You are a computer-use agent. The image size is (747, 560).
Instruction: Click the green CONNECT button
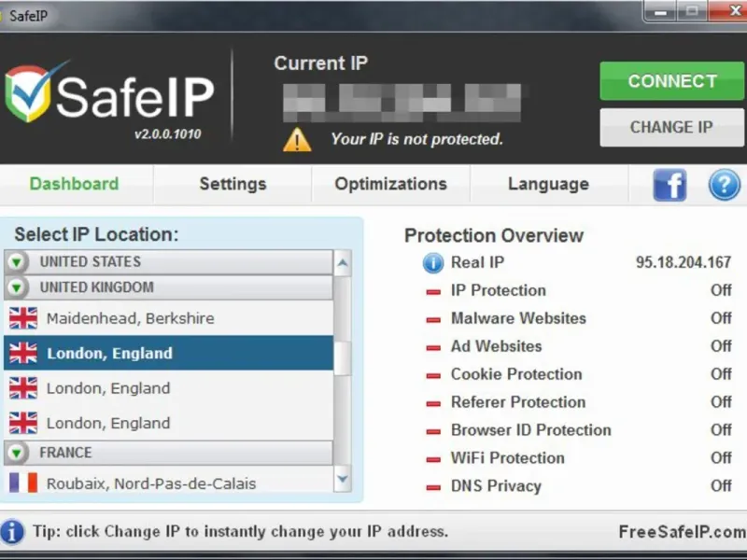671,81
